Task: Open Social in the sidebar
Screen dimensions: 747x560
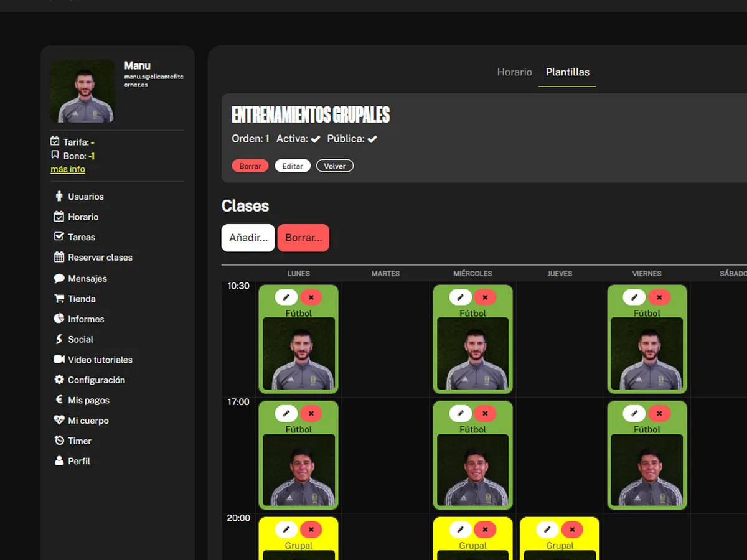Action: pos(73,339)
